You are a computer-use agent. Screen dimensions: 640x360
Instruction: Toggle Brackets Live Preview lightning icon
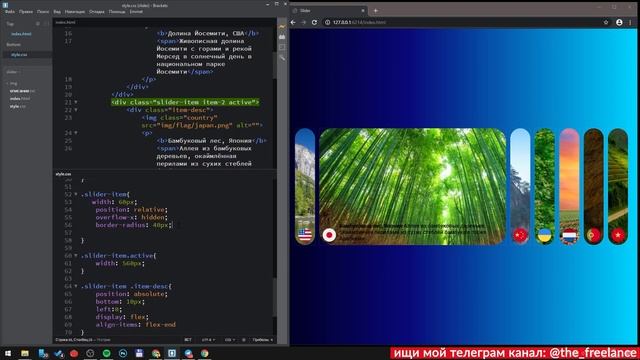(282, 27)
